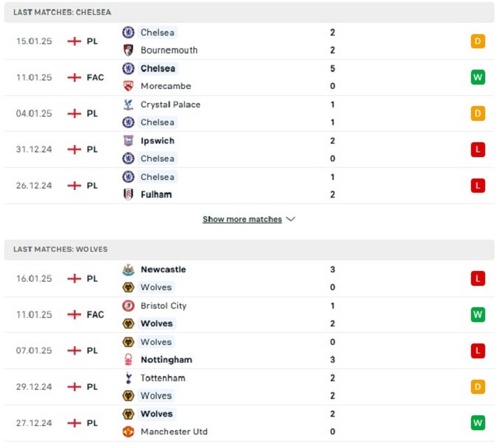Click the Manchester Utd crest icon
Screen dimensions: 498x448
click(128, 432)
